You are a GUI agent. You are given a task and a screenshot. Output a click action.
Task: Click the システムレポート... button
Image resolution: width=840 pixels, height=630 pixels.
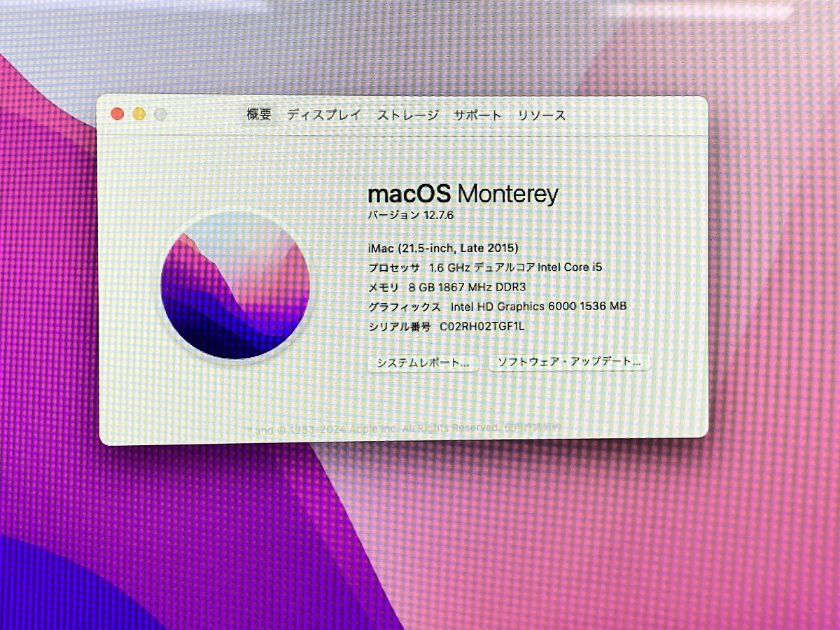(423, 363)
